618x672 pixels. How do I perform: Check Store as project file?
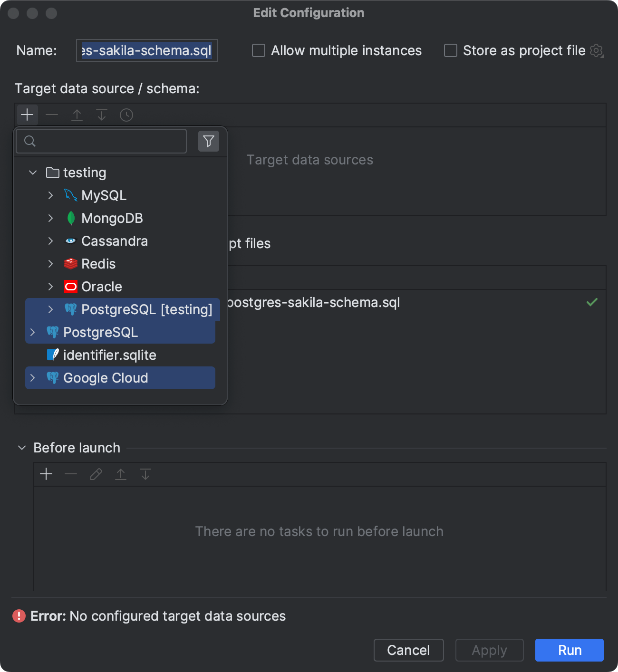(450, 50)
